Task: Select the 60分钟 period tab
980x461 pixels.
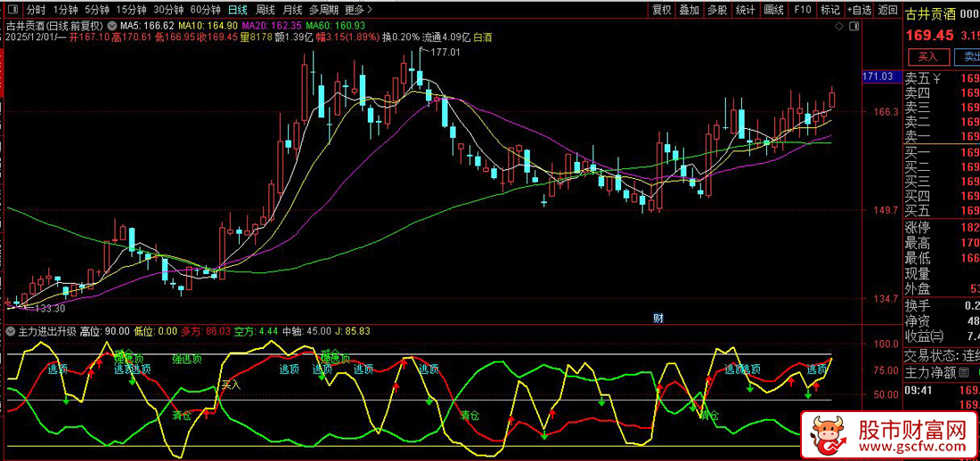Action: pyautogui.click(x=206, y=10)
